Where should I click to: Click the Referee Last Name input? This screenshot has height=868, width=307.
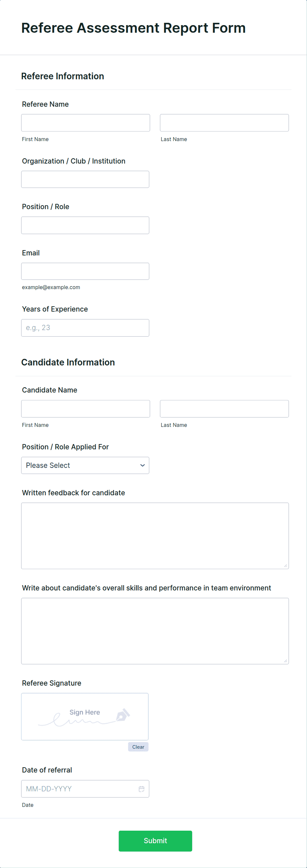click(x=224, y=123)
